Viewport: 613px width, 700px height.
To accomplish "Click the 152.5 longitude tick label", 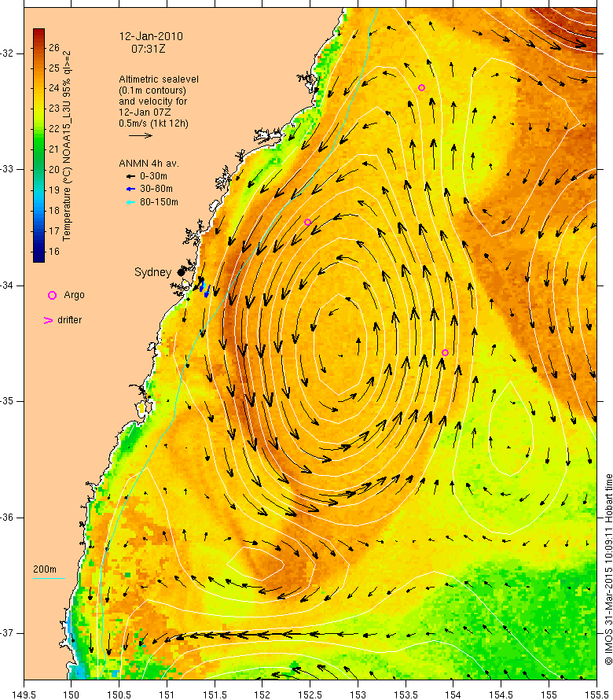I will pos(310,695).
